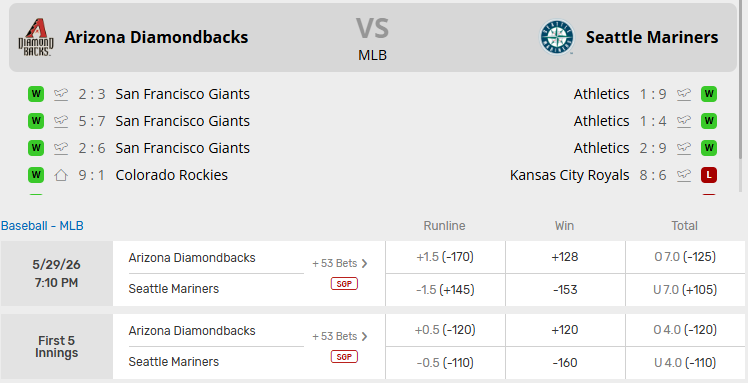Open the Baseball - MLB league link
This screenshot has width=748, height=383.
[x=42, y=226]
